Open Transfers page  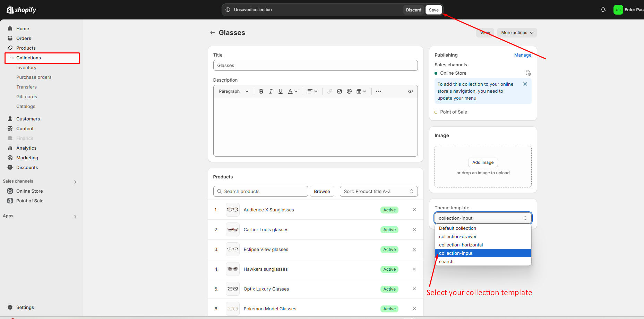click(26, 87)
